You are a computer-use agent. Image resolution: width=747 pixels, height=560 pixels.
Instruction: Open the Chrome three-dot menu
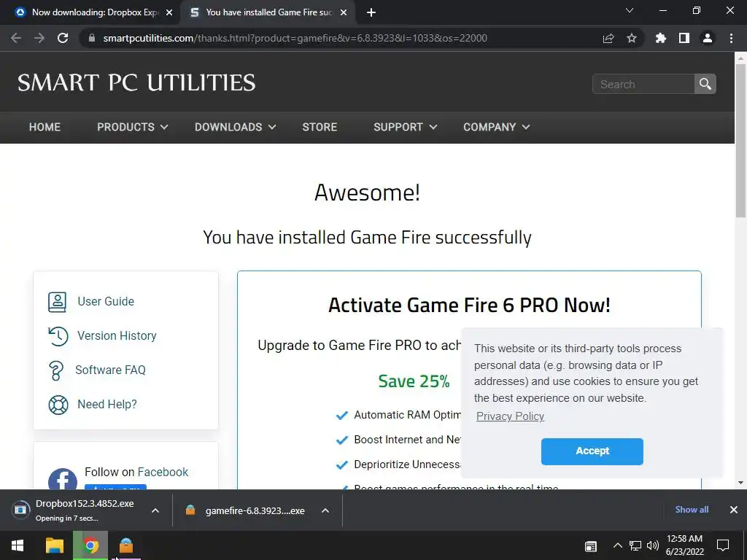click(x=731, y=38)
